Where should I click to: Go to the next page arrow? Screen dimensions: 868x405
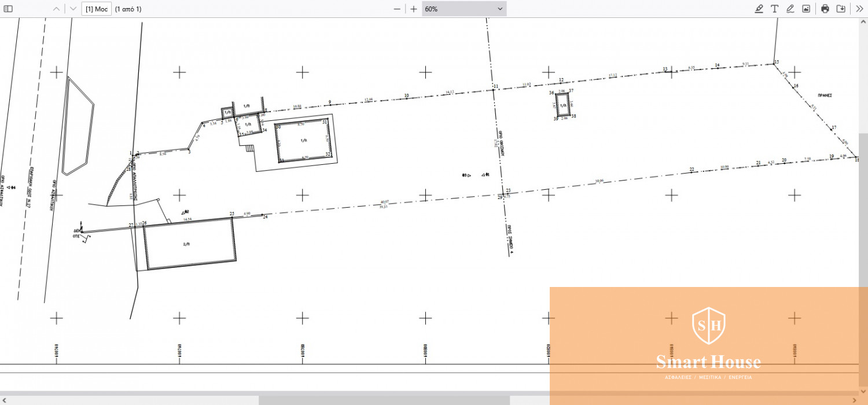pos(73,9)
